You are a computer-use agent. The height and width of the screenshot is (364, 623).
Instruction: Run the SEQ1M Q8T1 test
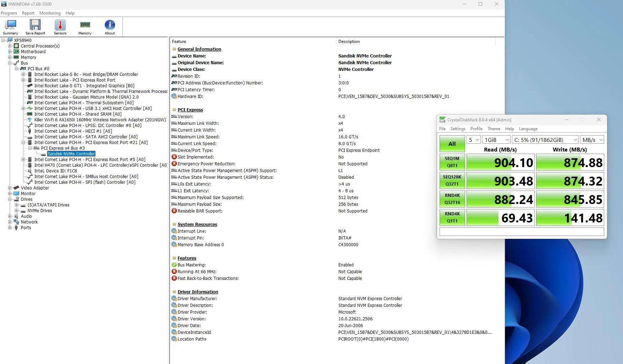click(452, 162)
